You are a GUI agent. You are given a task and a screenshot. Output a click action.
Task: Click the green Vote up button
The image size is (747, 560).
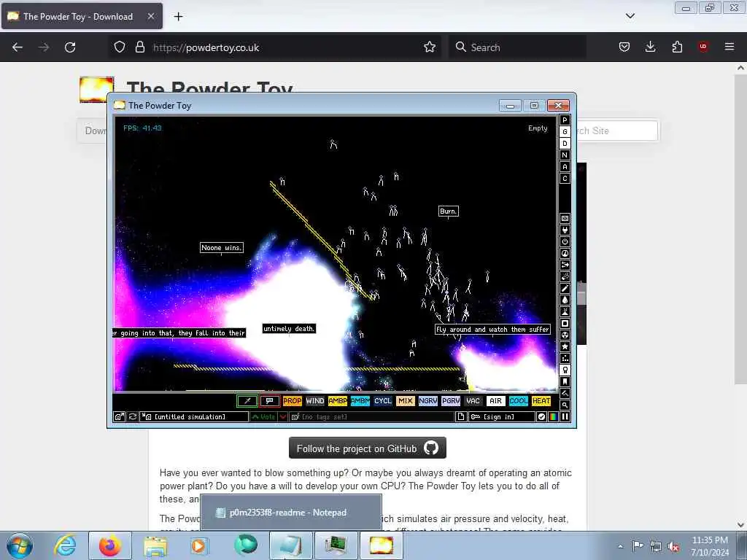(x=263, y=416)
